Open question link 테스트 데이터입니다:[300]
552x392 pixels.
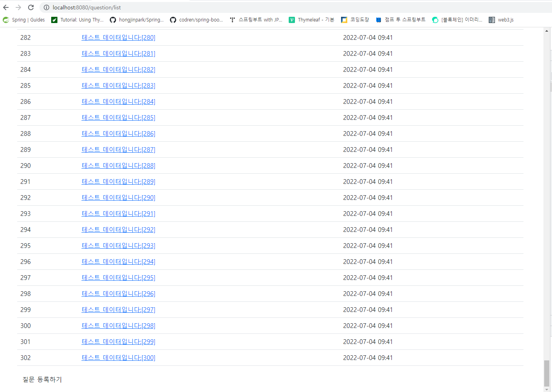point(118,358)
